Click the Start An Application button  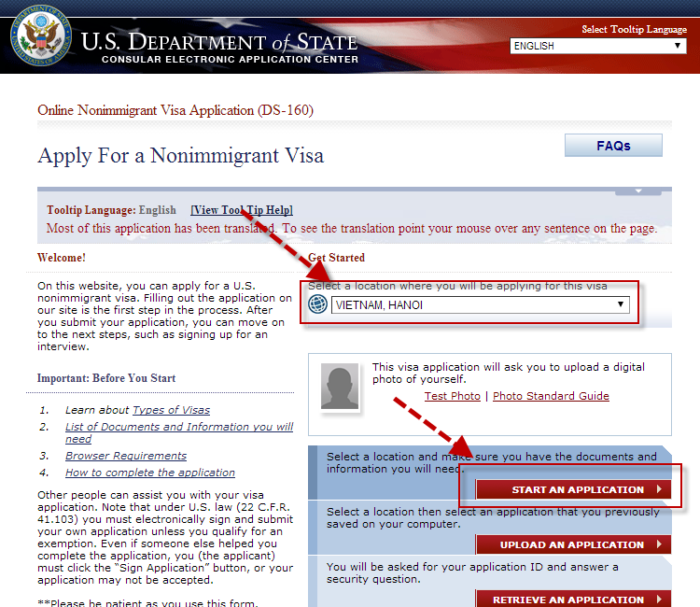point(573,489)
